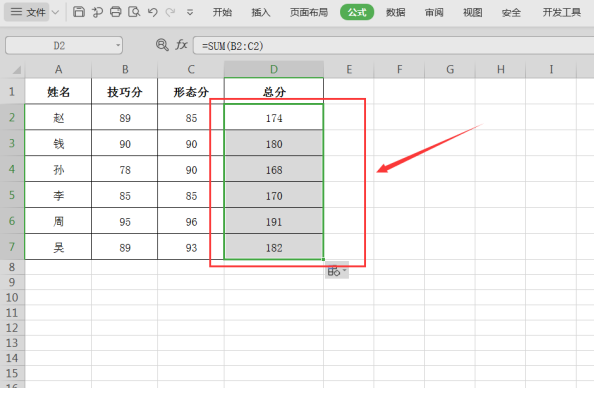
Task: Click the select-all corner triangle
Action: coord(16,70)
